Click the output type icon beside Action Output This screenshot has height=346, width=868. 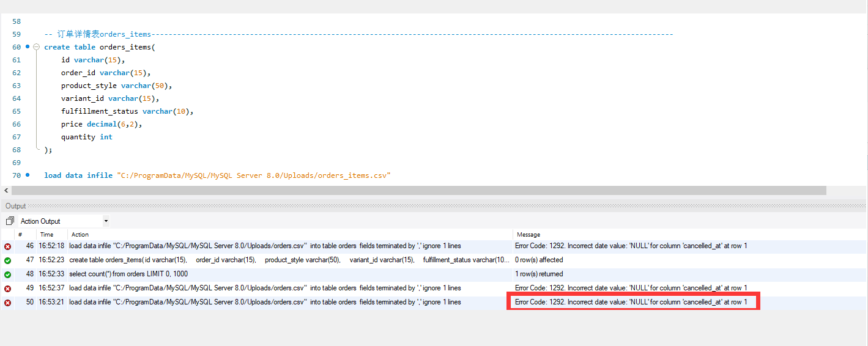click(x=10, y=221)
